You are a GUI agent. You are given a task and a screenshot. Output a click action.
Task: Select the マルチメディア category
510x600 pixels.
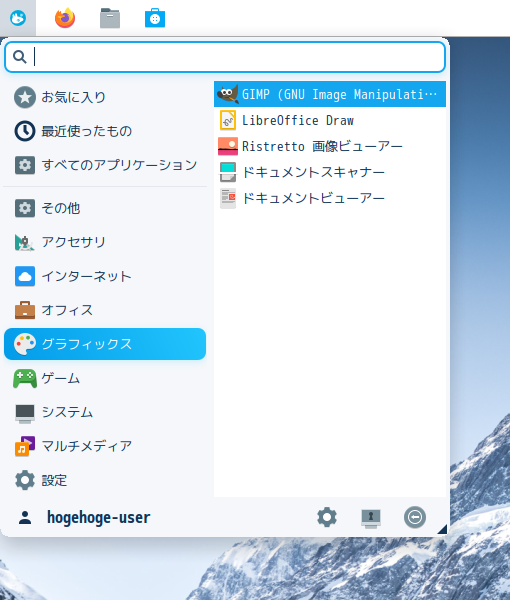105,446
